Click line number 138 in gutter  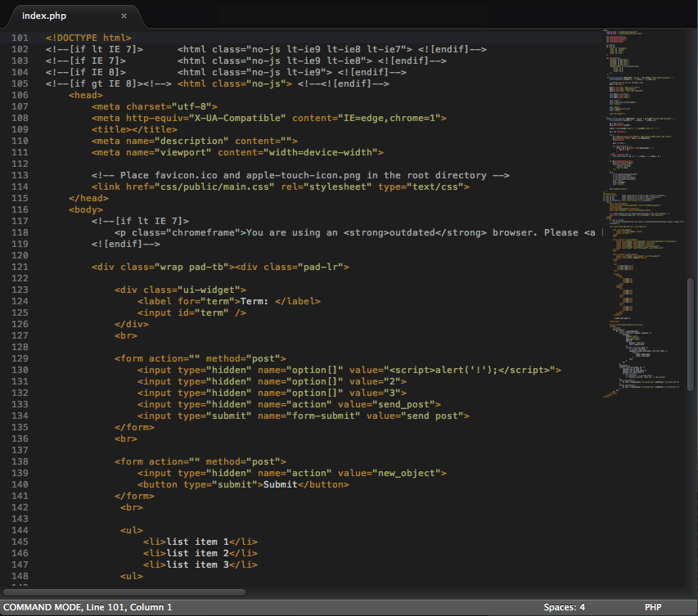coord(20,461)
